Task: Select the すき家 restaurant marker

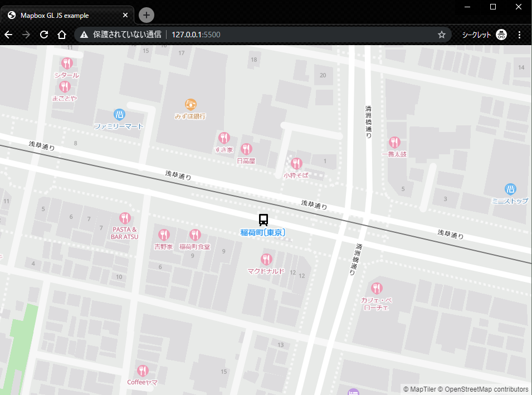Action: point(224,138)
